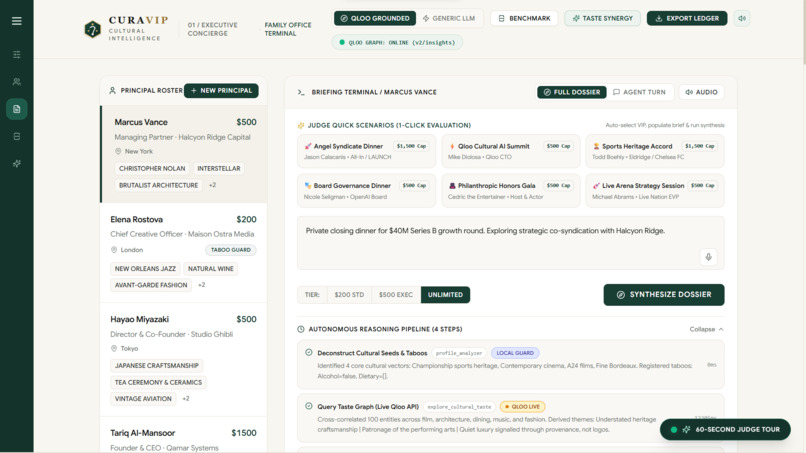Image resolution: width=806 pixels, height=453 pixels.
Task: Open the people sidebar icon
Action: [x=16, y=82]
